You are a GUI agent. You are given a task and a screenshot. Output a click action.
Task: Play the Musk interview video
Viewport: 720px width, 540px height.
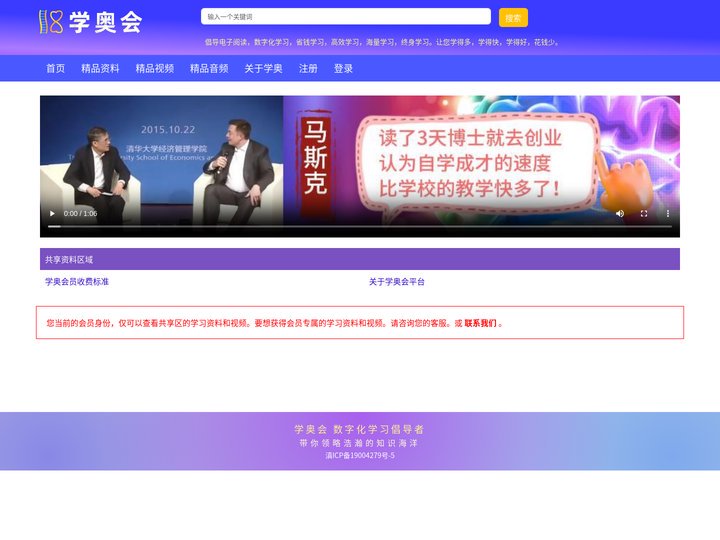[52, 213]
